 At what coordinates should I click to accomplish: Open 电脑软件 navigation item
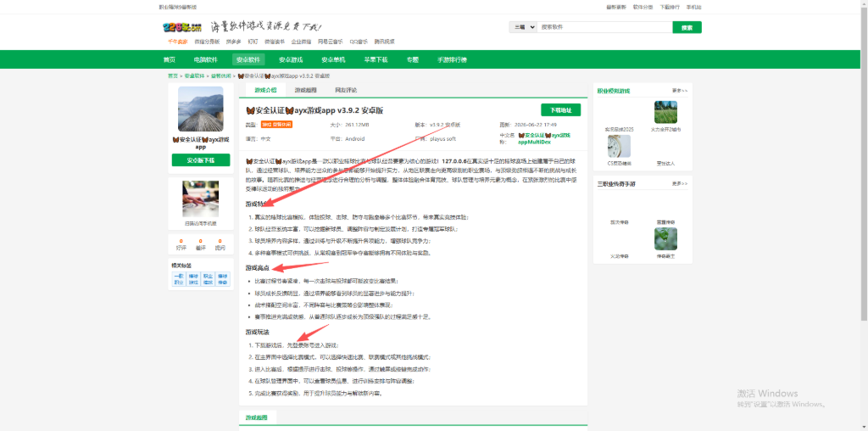(205, 60)
